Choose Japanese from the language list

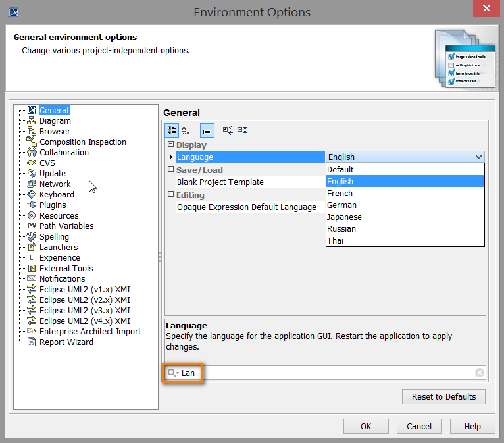344,217
